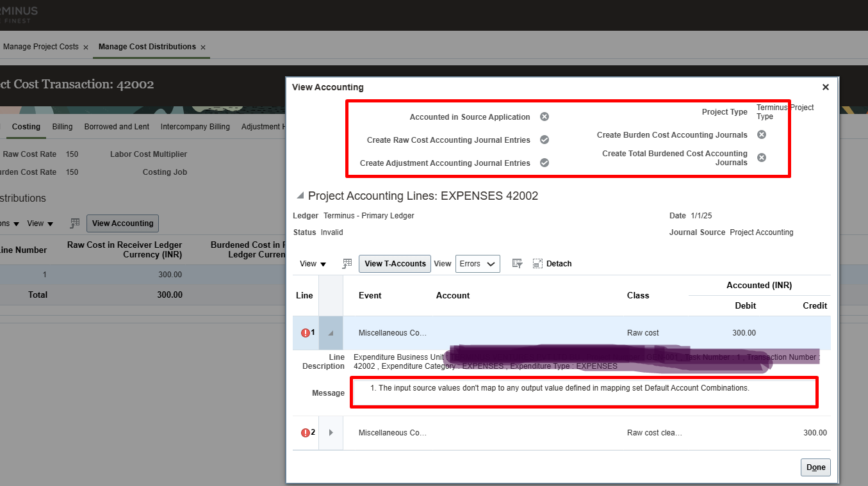868x486 pixels.
Task: Open View menu in background distributions toolbar
Action: coord(40,223)
